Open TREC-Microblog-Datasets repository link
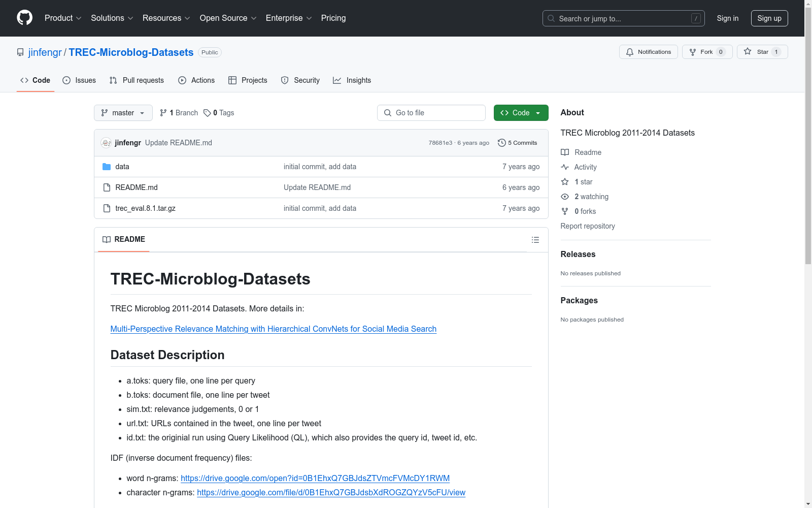The height and width of the screenshot is (508, 812). [131, 52]
